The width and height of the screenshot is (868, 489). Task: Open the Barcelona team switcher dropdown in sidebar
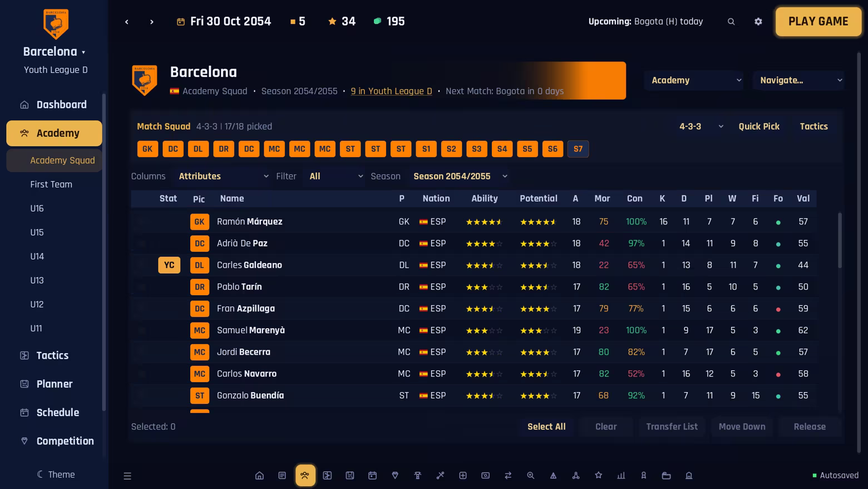pyautogui.click(x=55, y=52)
